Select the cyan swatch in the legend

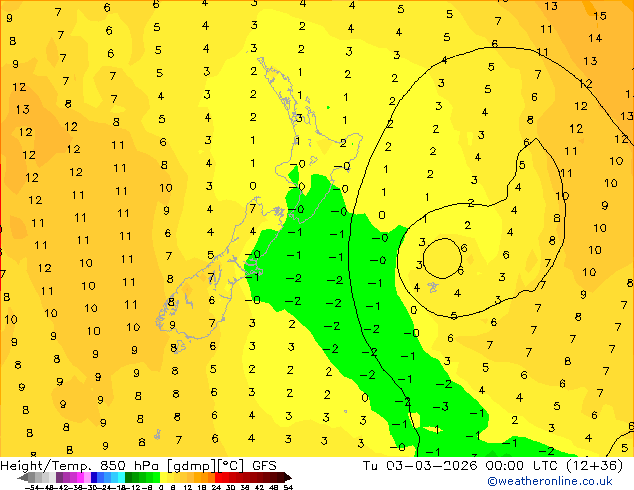coord(121,477)
